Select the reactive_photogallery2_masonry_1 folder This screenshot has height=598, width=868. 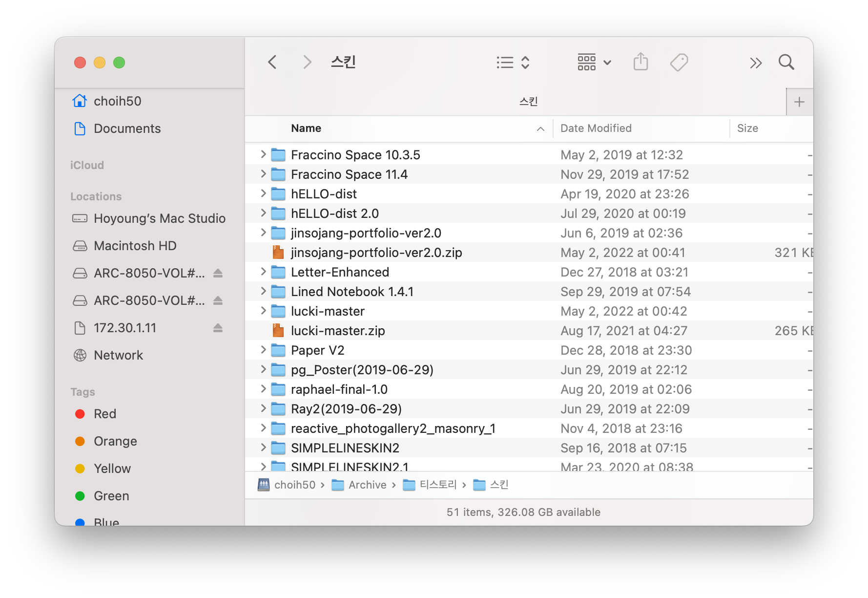click(529, 428)
